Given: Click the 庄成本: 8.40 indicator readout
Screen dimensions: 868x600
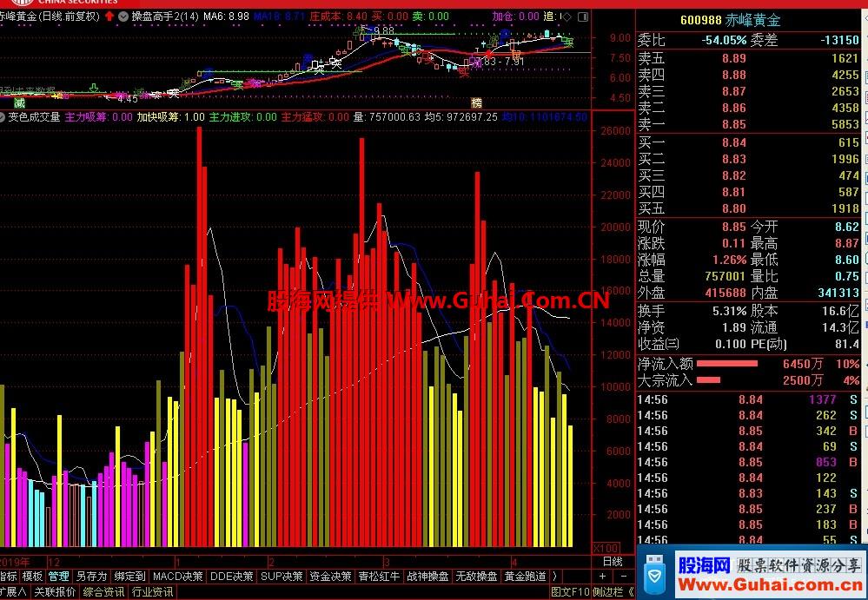Looking at the screenshot, I should [x=338, y=16].
